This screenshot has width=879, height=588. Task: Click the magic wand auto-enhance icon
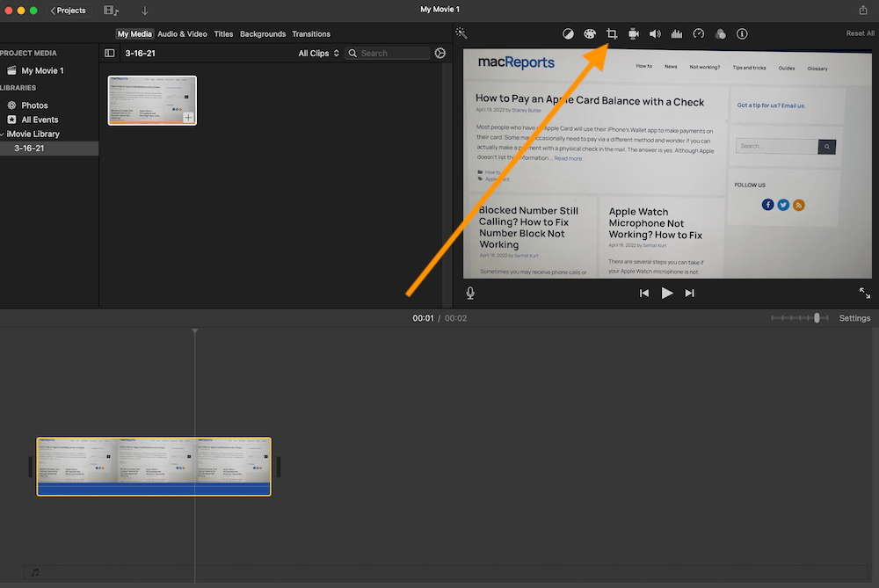(x=461, y=33)
